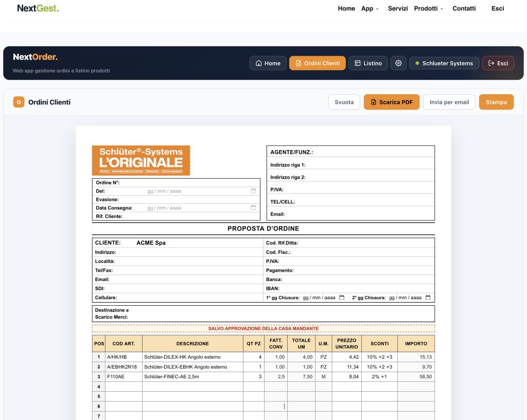Expand the App dropdown menu

point(370,8)
